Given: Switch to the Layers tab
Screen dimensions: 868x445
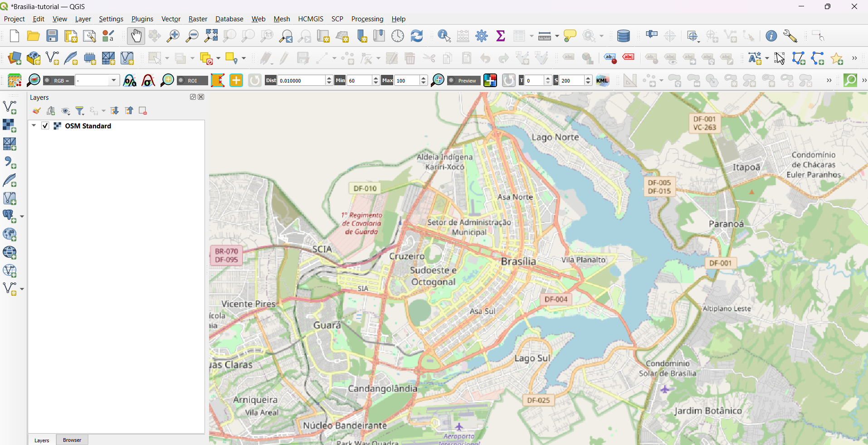Looking at the screenshot, I should click(42, 440).
